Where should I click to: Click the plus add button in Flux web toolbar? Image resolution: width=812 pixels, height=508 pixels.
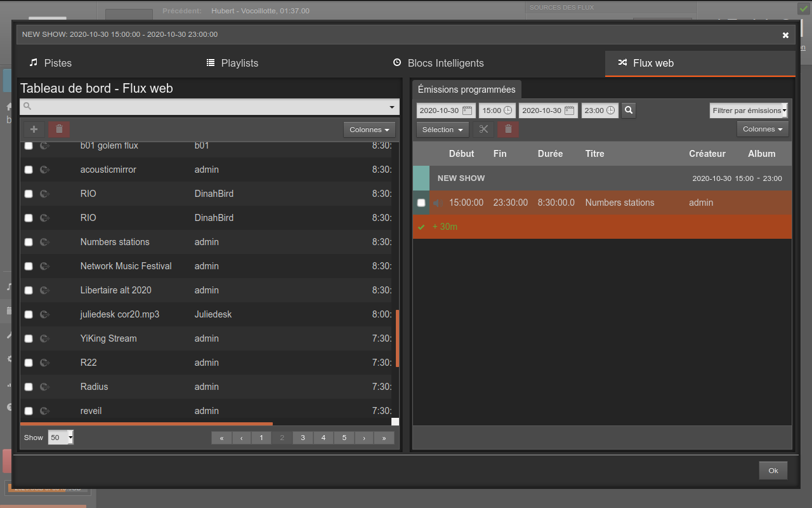click(x=34, y=130)
